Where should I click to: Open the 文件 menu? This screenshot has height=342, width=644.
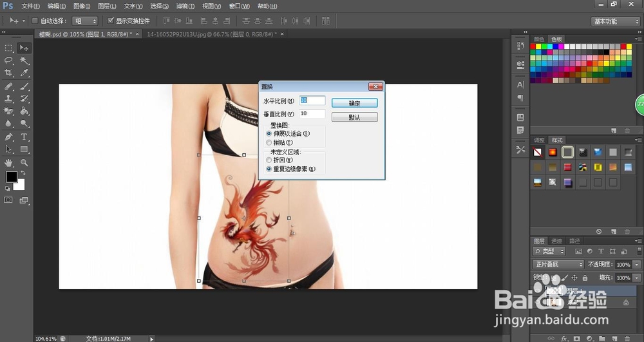click(x=31, y=6)
